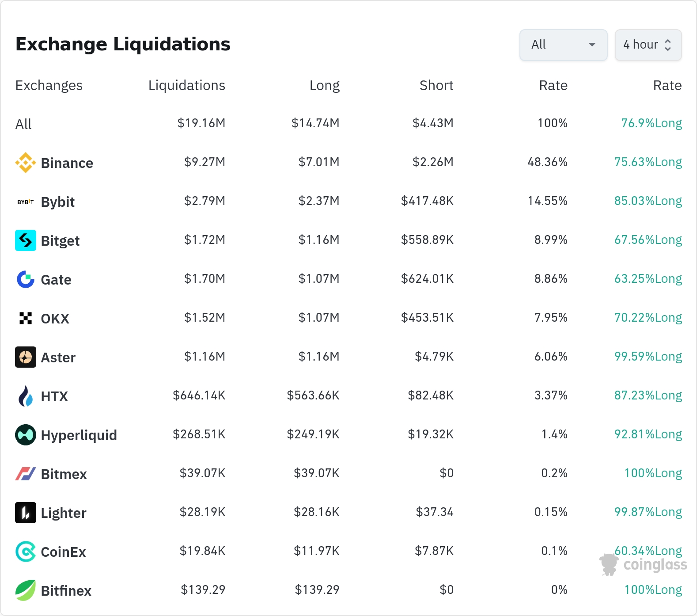Sort by the Short column header

click(436, 85)
